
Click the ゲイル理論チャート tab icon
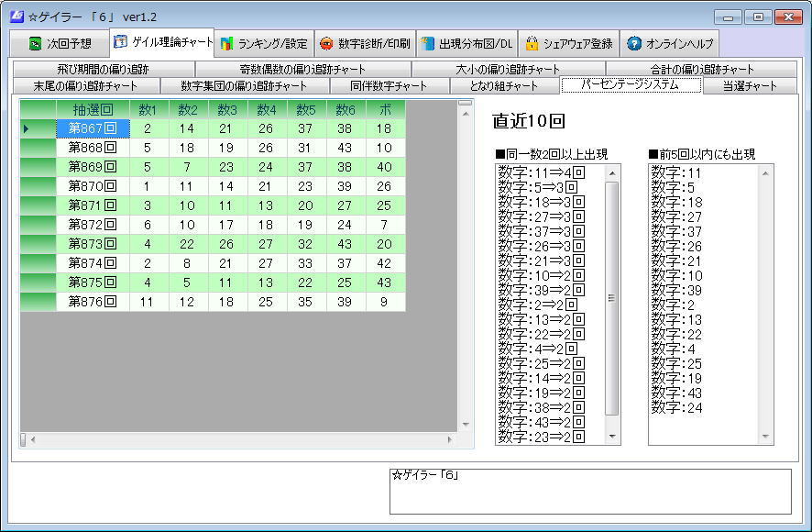120,42
